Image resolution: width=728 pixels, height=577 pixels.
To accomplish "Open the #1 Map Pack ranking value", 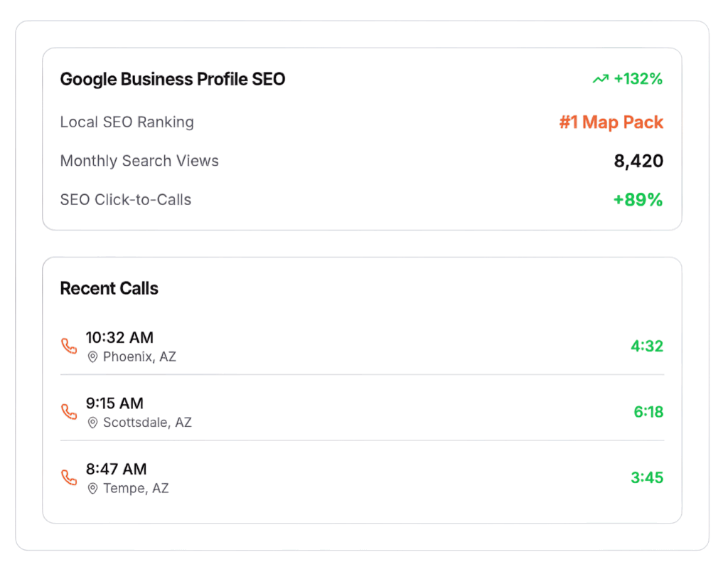I will click(x=611, y=122).
